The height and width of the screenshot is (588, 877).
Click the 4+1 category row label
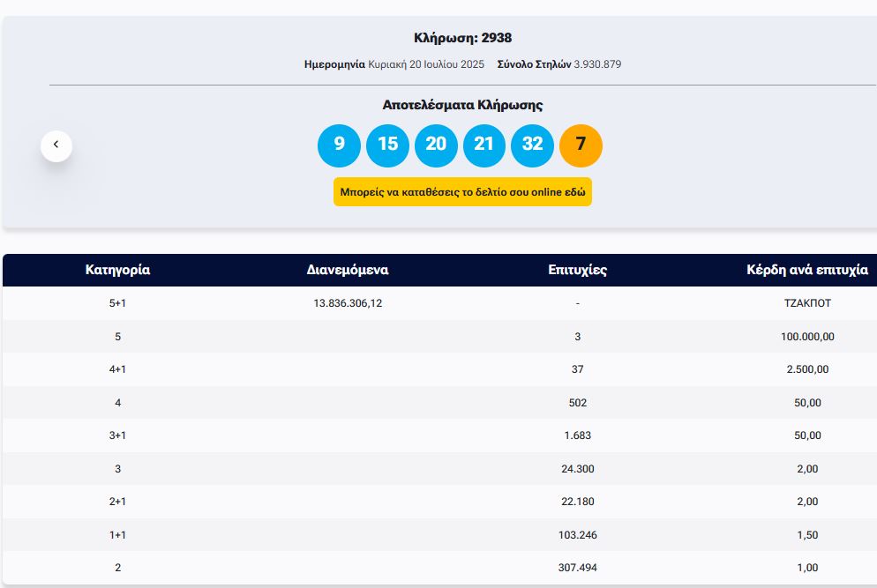[x=117, y=369]
